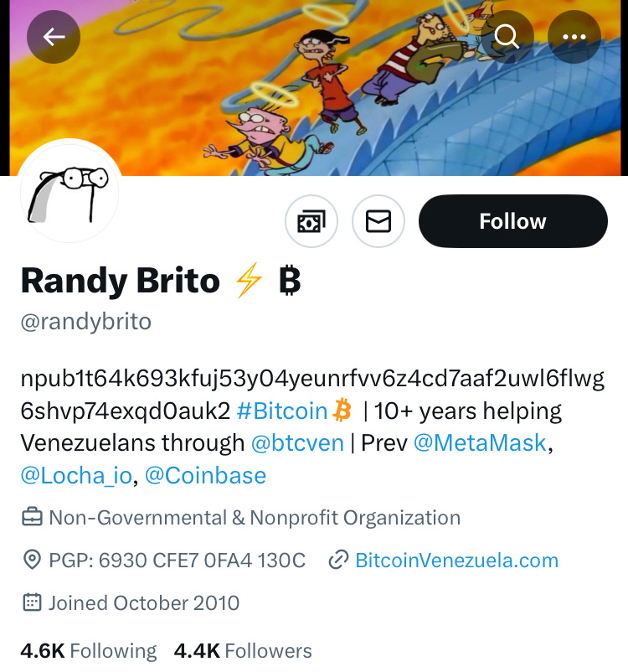Visit the @btcven profile mention

[x=297, y=442]
